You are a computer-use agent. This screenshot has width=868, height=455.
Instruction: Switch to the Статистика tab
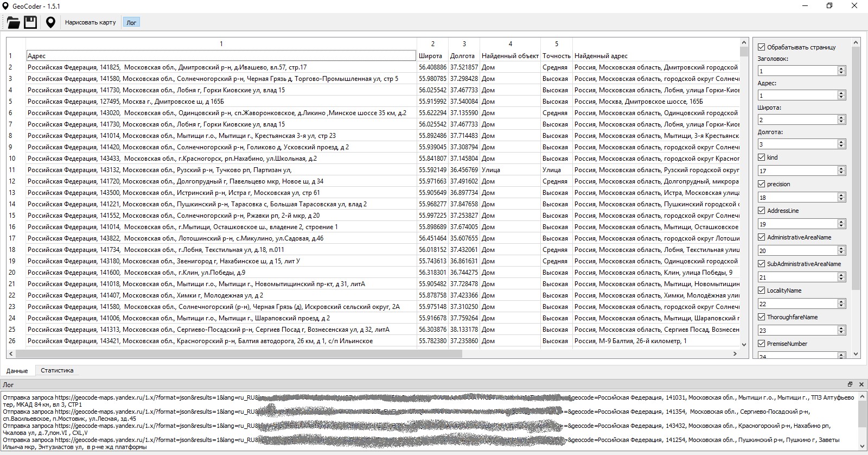(x=57, y=370)
